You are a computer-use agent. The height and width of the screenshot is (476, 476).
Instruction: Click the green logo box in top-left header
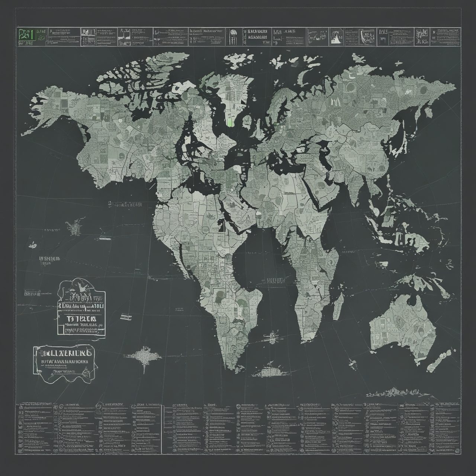point(26,35)
